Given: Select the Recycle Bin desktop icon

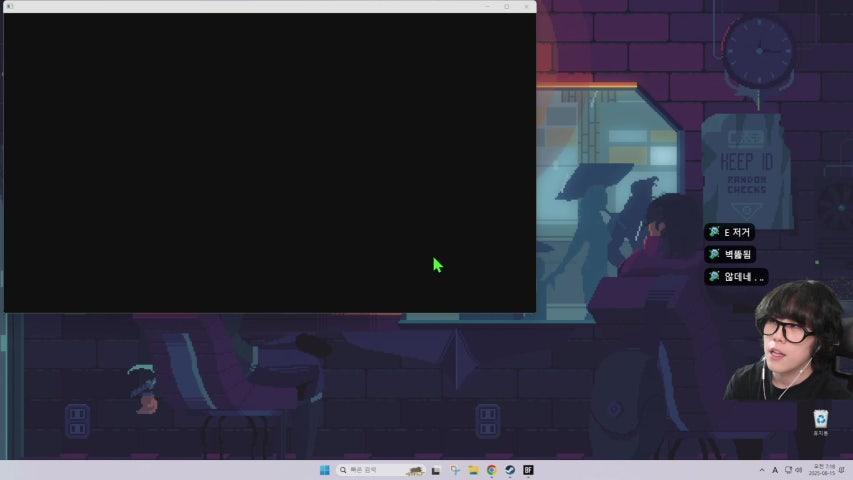Looking at the screenshot, I should (x=820, y=423).
